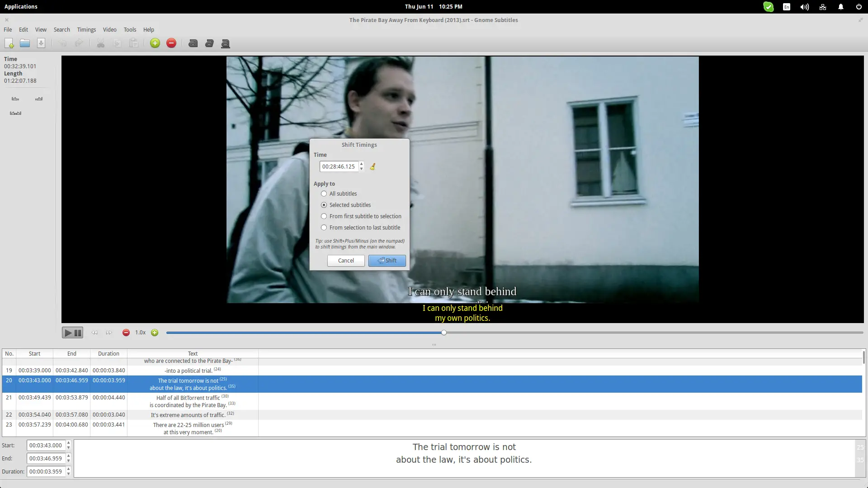This screenshot has width=868, height=488.
Task: Set subtitle end from video position
Action: [39, 99]
